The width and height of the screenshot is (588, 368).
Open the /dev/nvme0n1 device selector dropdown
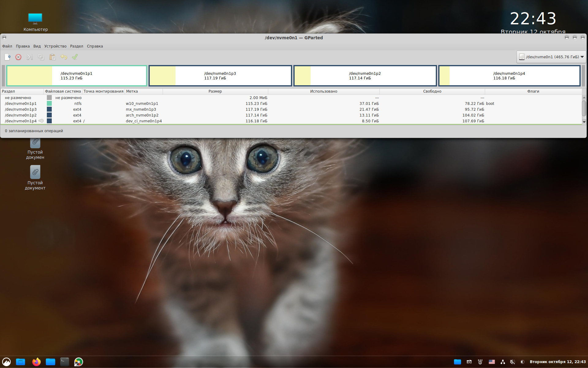[x=551, y=57]
